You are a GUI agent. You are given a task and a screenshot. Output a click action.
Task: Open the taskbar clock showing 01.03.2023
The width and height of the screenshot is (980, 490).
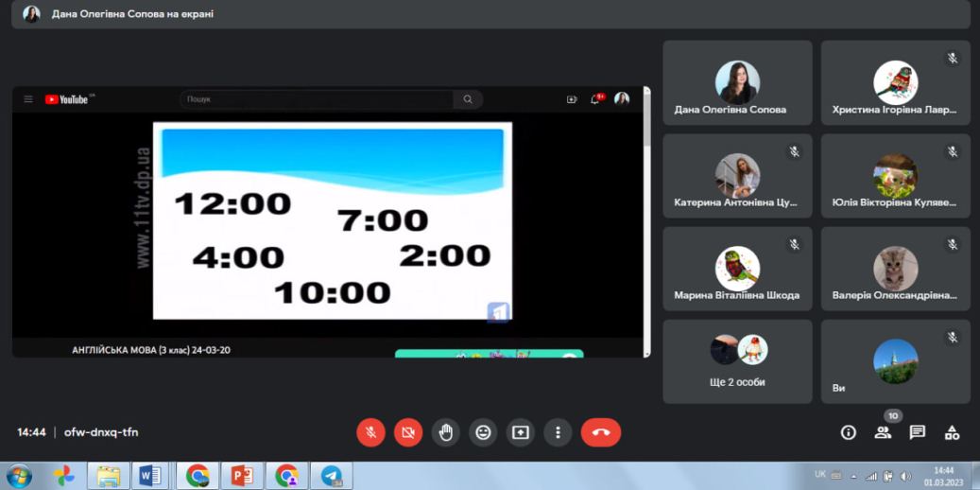[x=944, y=476]
